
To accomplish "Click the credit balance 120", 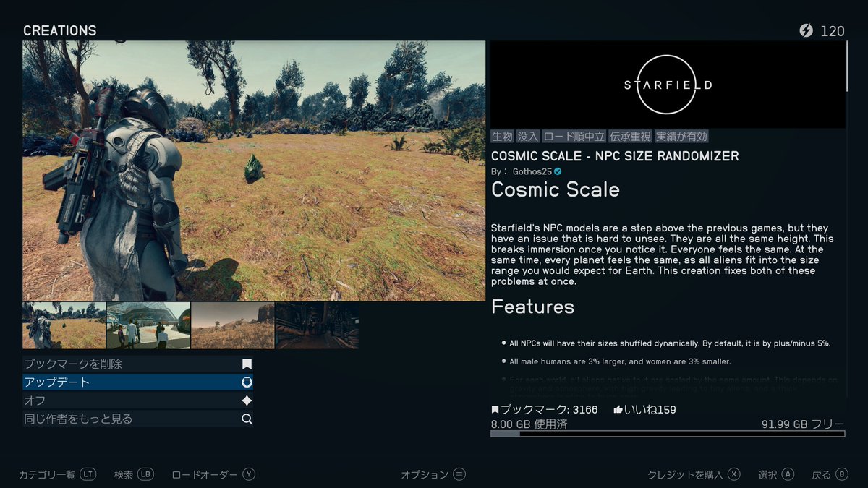I will point(833,30).
